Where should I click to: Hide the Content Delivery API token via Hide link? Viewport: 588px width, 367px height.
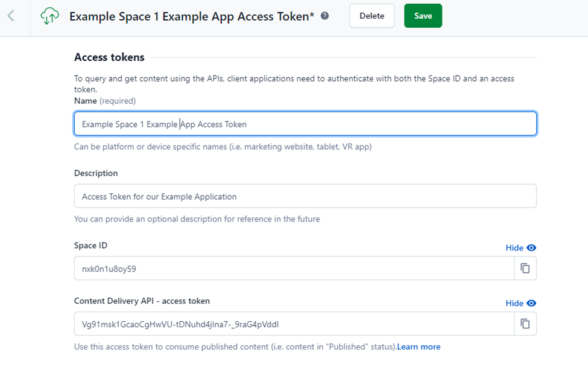pyautogui.click(x=514, y=304)
